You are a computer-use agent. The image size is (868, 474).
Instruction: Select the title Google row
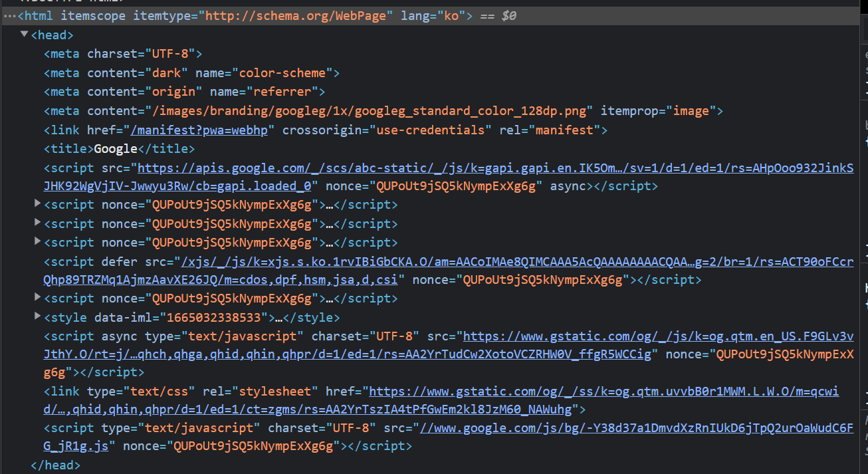(120, 149)
